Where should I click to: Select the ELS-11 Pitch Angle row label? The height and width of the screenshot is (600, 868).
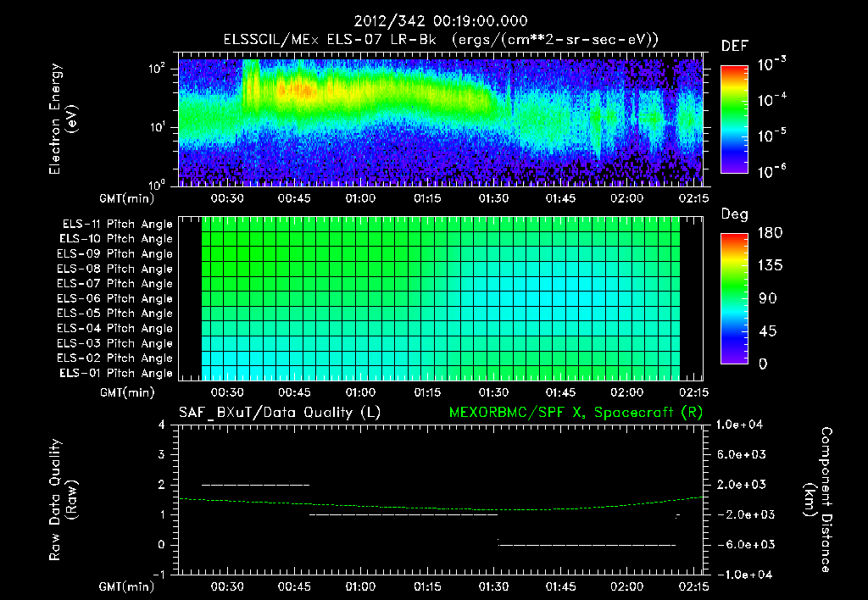point(117,225)
